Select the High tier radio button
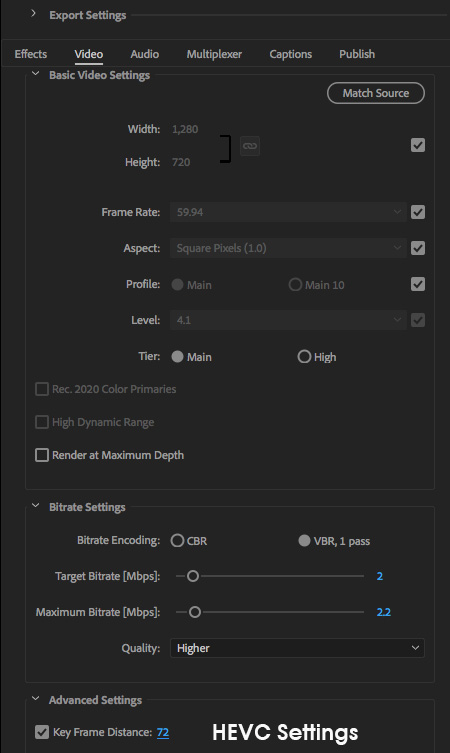450x753 pixels. point(304,357)
